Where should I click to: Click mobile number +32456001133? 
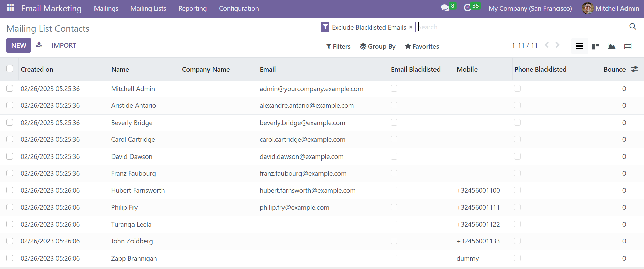click(478, 241)
